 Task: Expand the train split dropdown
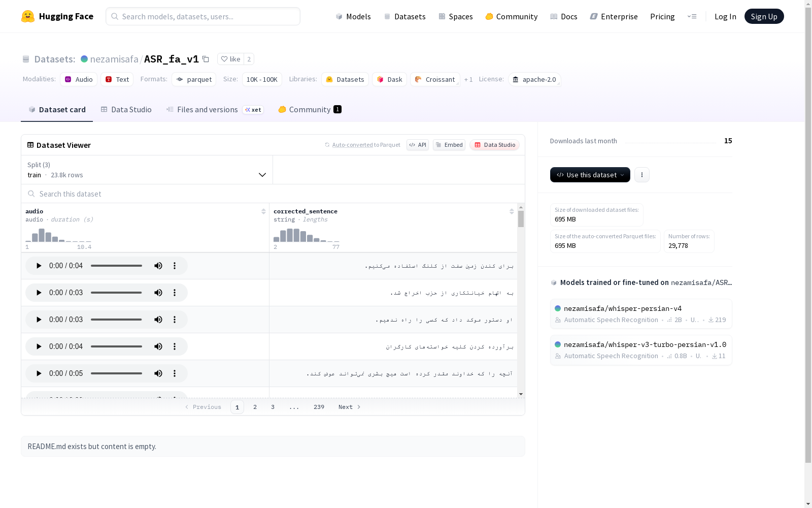coord(147,170)
